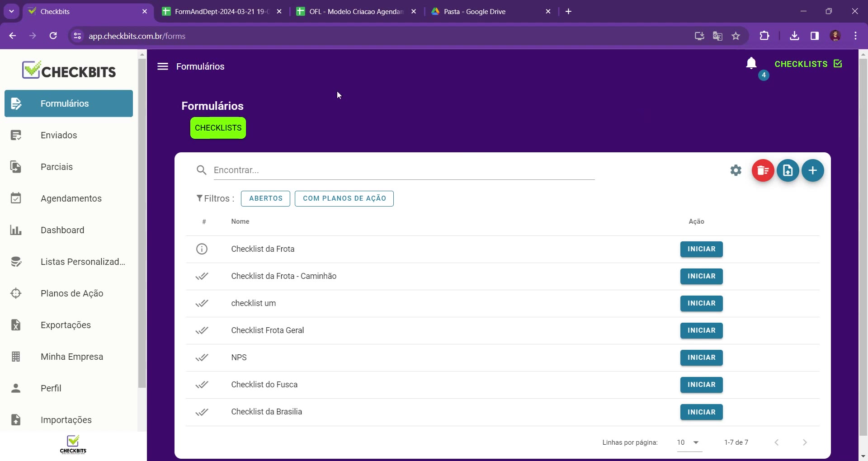Start Checklist do Fusca with INICIAR

tap(702, 385)
